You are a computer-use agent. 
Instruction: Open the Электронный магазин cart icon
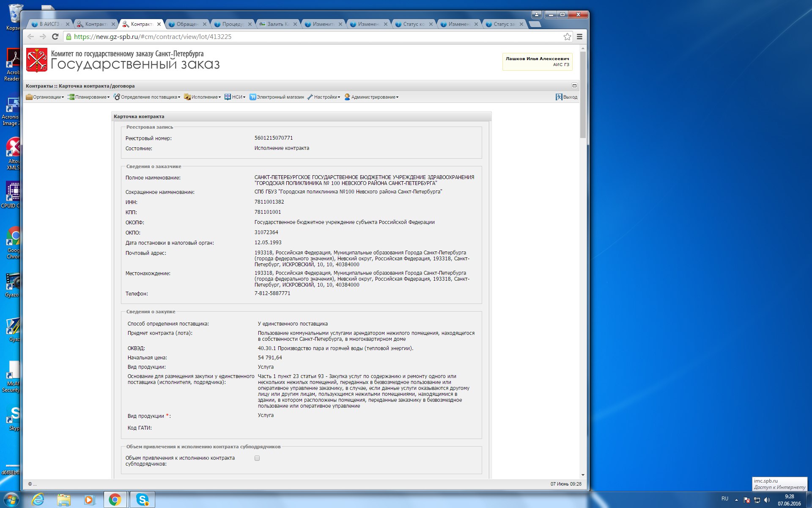click(253, 97)
